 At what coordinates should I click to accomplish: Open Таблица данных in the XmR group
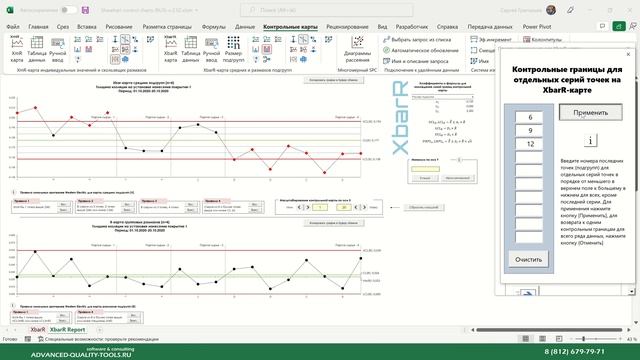click(x=37, y=49)
